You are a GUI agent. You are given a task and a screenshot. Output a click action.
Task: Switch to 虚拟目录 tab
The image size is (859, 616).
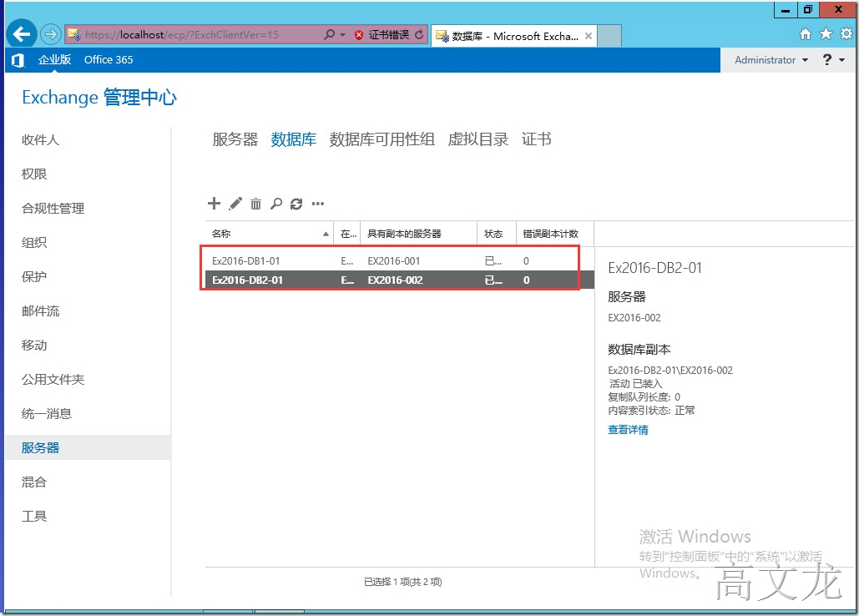(478, 139)
